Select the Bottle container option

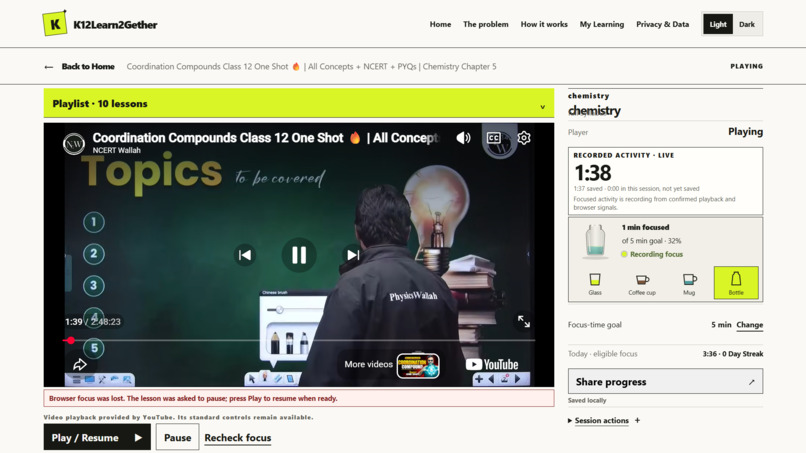click(736, 283)
